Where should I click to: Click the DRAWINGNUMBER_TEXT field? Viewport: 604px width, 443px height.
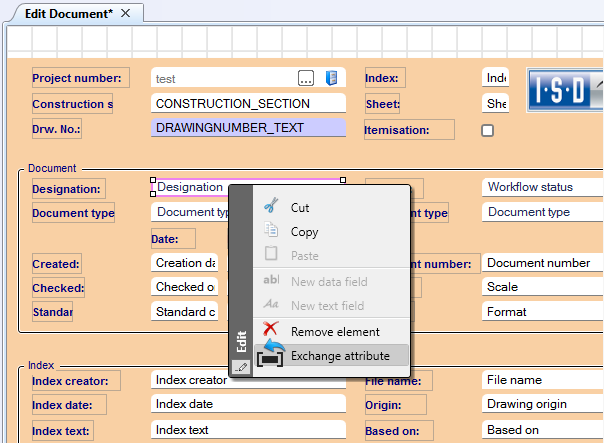248,128
